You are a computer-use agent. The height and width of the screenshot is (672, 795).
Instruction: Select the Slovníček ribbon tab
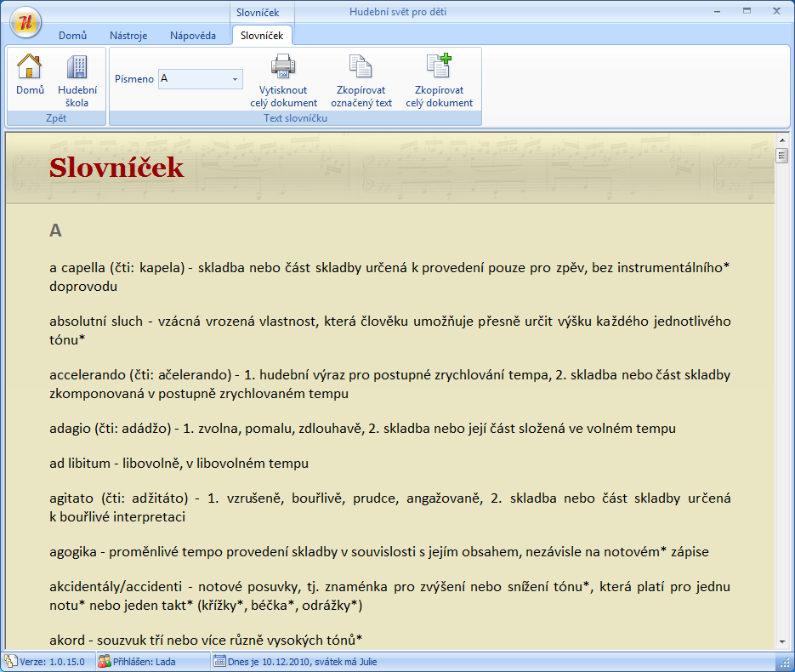point(262,36)
